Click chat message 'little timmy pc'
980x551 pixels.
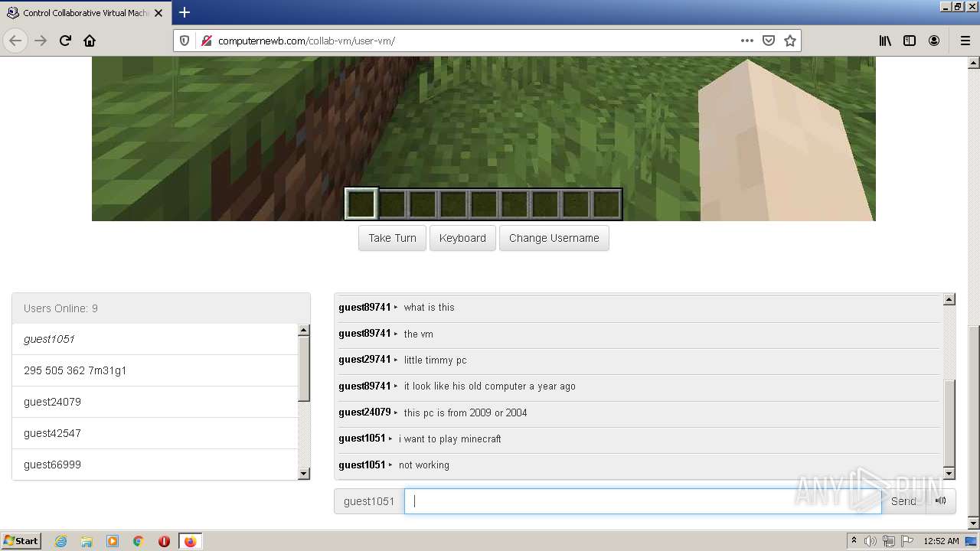coord(435,360)
